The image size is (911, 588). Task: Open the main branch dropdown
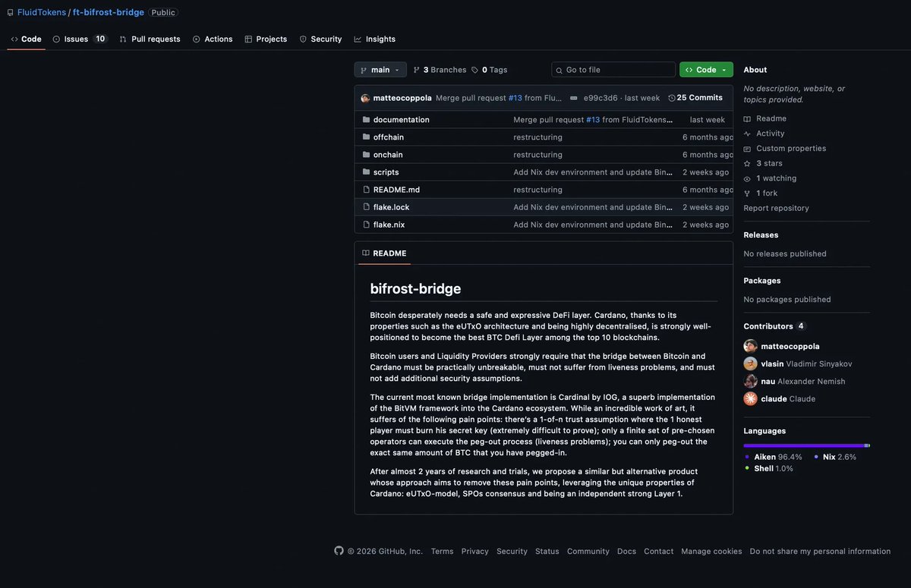[x=380, y=70]
